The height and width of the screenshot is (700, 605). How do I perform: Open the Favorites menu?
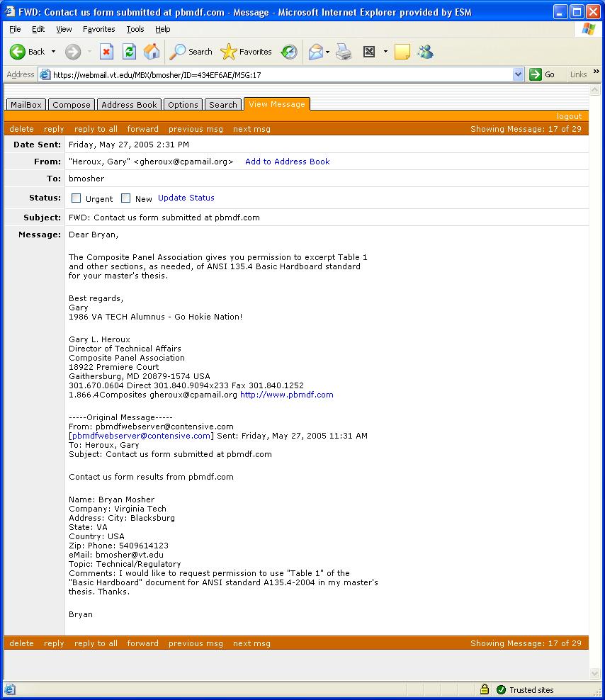98,29
